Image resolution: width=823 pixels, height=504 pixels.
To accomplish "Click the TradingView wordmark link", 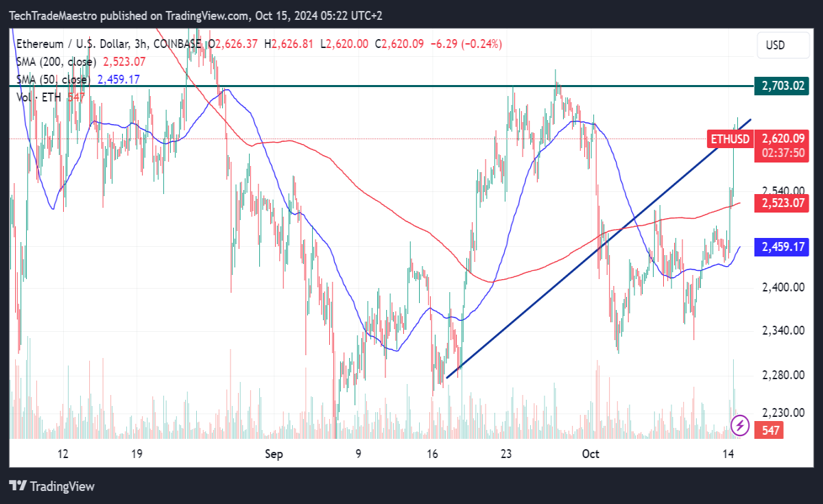I will (x=62, y=486).
